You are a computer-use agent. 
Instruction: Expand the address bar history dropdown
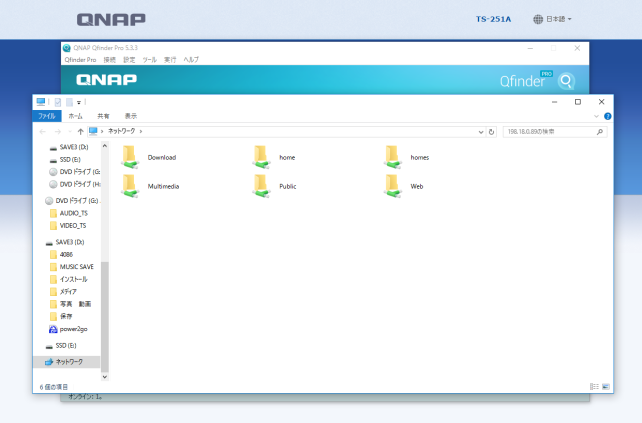click(481, 131)
